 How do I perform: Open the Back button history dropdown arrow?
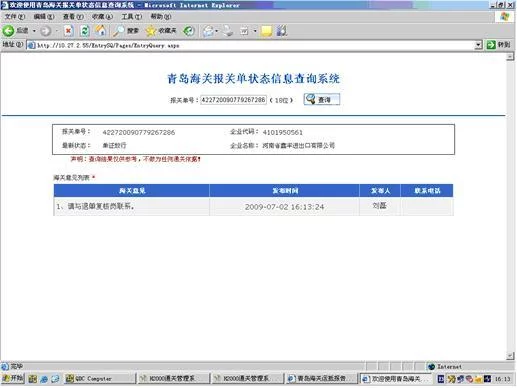point(34,31)
